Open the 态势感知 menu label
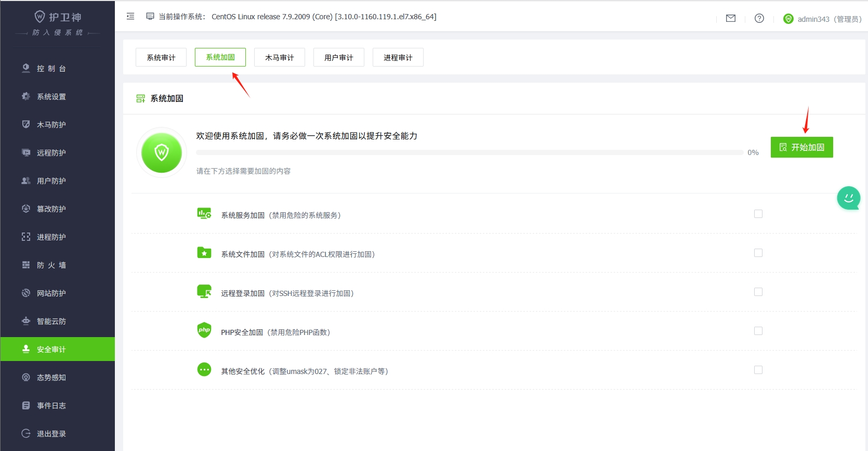 51,378
